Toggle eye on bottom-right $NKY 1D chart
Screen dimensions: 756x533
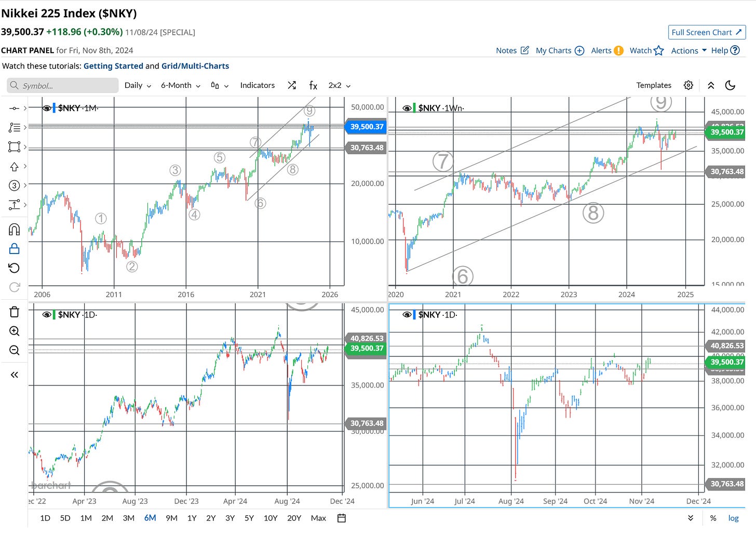[x=407, y=315]
